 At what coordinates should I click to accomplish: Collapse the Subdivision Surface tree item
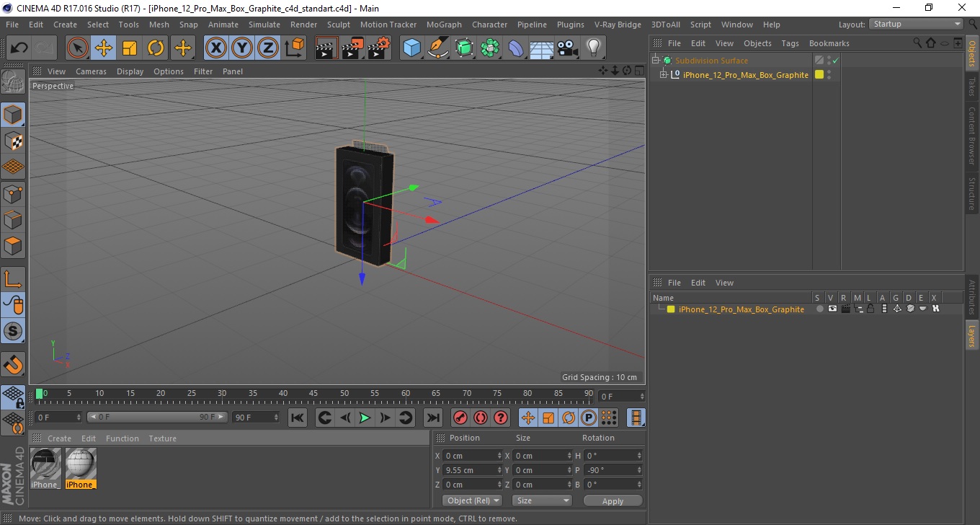point(656,61)
